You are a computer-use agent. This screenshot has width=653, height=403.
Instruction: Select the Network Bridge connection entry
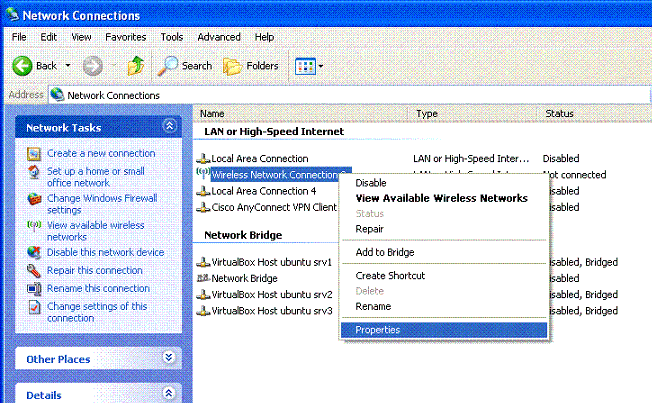tap(244, 279)
